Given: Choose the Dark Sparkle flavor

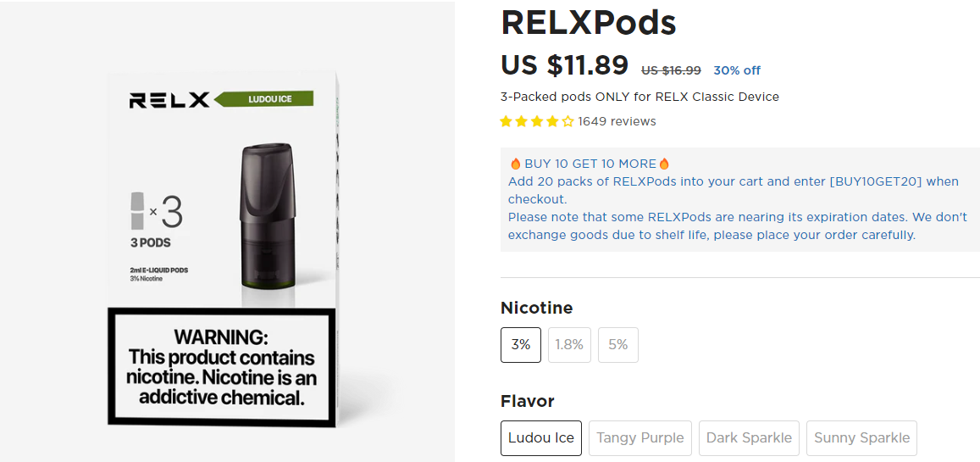Looking at the screenshot, I should tap(749, 438).
